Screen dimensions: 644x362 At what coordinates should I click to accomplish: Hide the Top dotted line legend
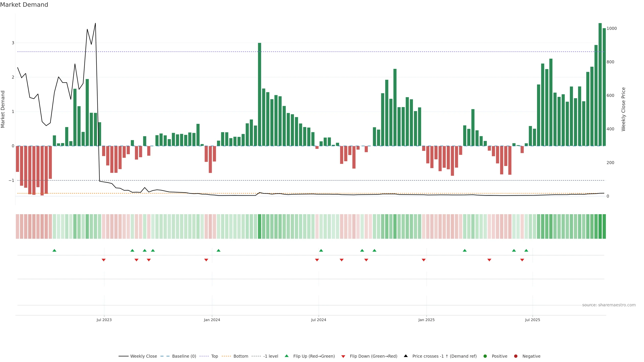(x=214, y=356)
